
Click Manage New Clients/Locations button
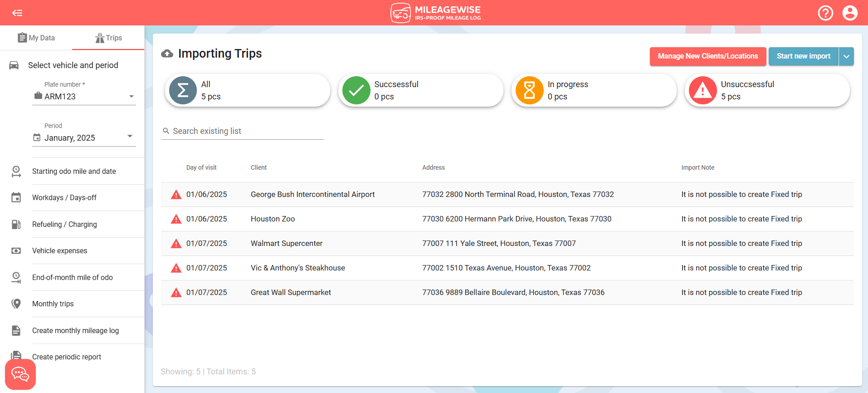tap(708, 56)
